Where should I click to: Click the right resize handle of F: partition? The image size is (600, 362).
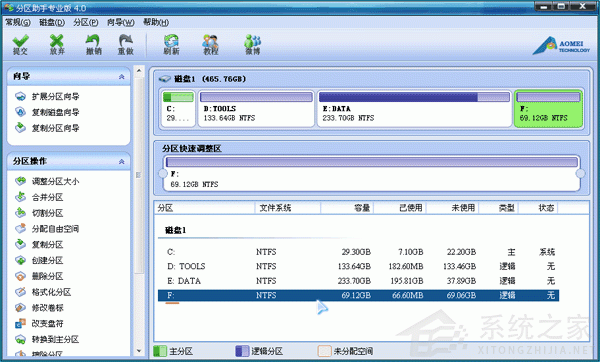(580, 174)
